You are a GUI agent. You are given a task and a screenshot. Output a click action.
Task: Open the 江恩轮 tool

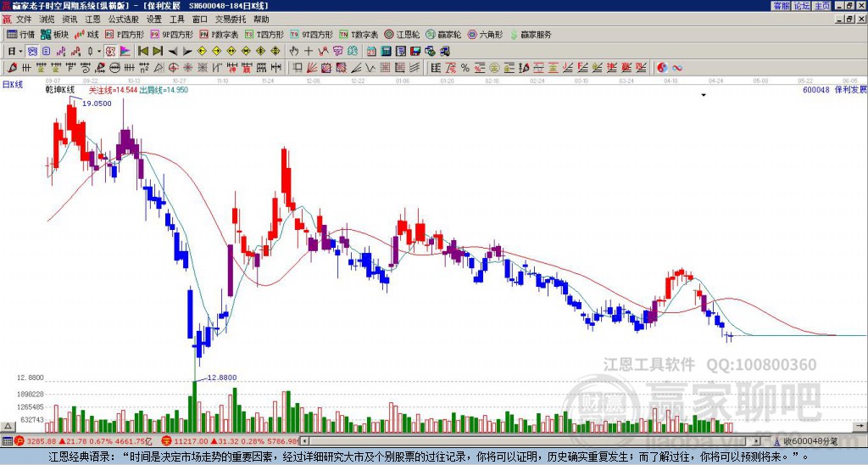402,34
